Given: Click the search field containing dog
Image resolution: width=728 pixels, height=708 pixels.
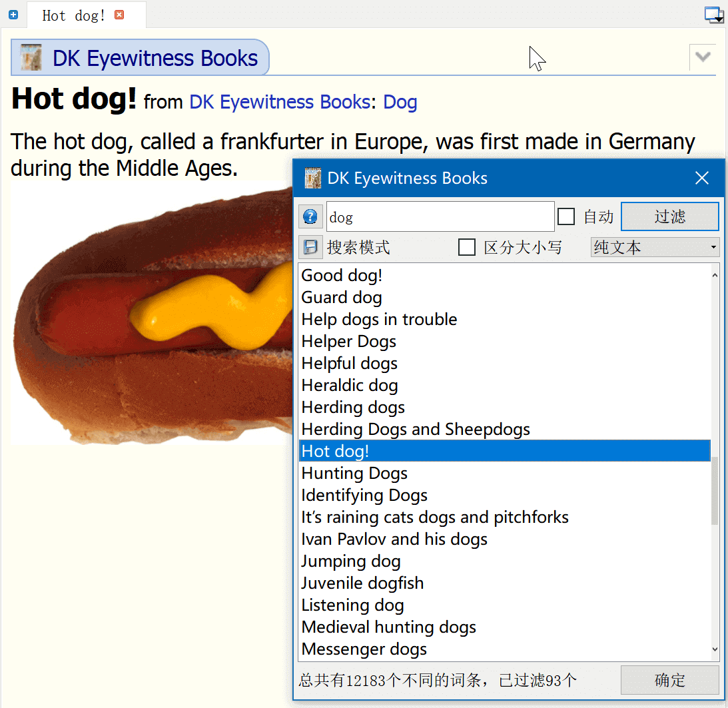Looking at the screenshot, I should 440,216.
